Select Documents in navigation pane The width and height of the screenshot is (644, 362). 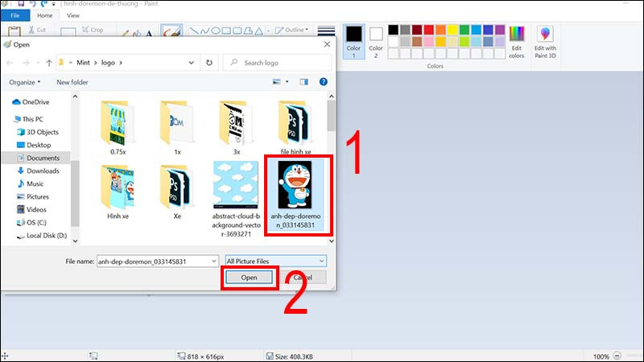38,158
